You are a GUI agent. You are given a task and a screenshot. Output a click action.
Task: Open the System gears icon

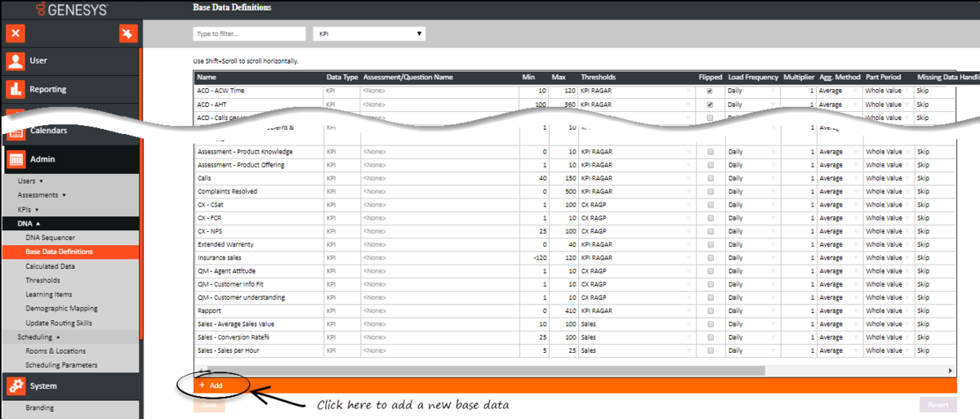coord(16,386)
